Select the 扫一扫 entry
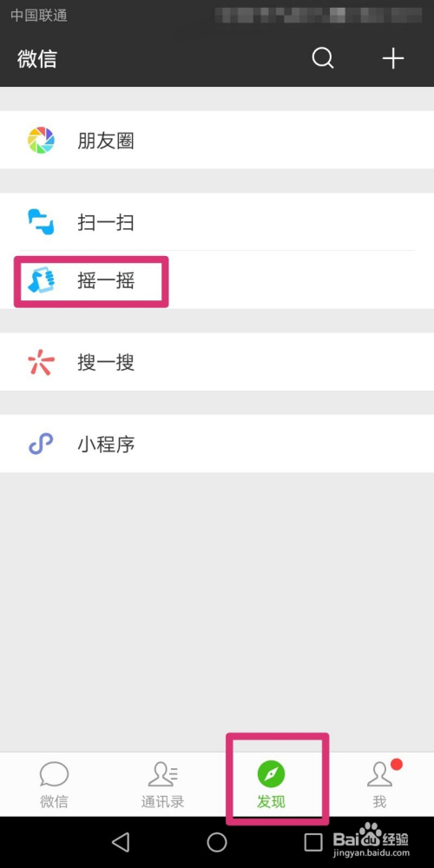 pos(217,222)
